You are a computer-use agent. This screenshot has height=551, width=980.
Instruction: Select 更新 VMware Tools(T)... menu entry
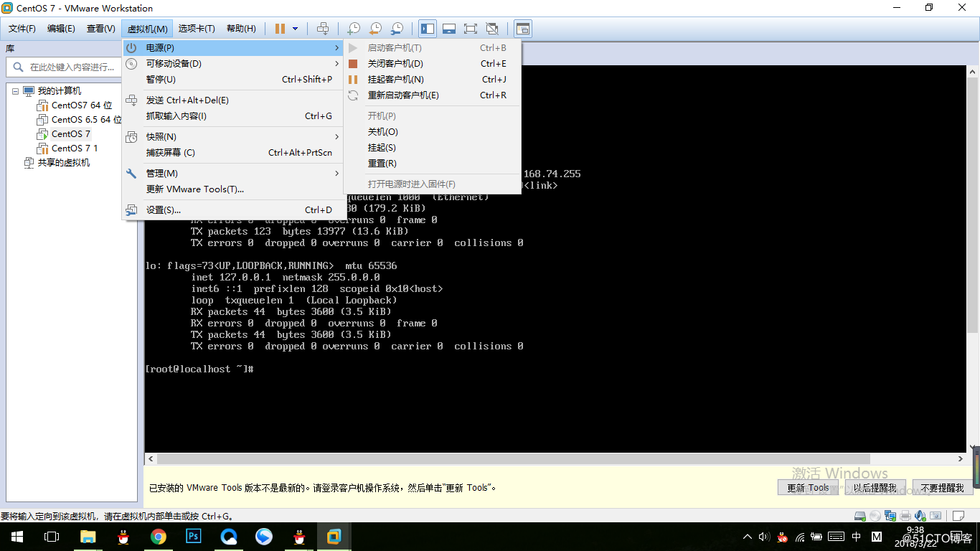(x=233, y=189)
